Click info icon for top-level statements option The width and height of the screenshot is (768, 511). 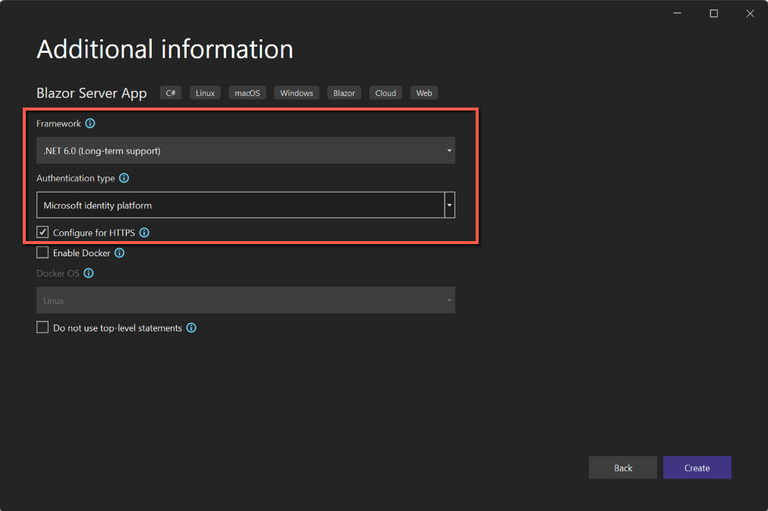(x=191, y=328)
